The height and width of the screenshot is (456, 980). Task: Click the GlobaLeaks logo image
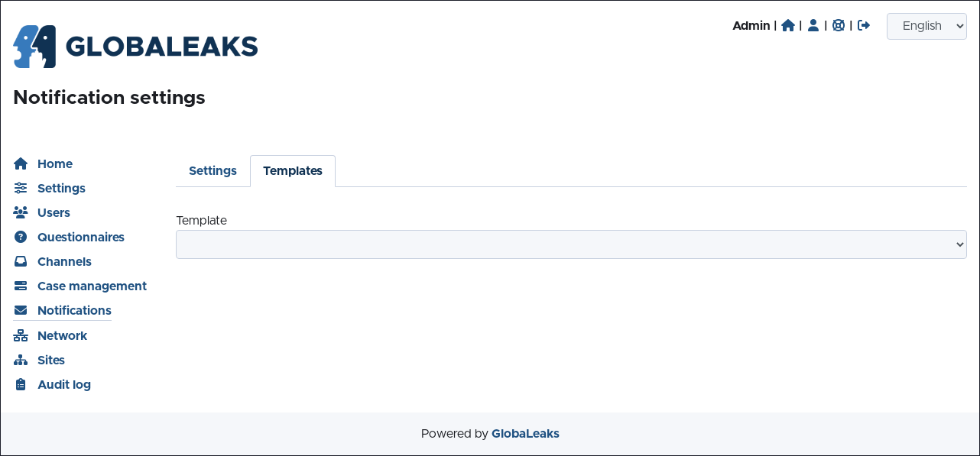click(x=135, y=47)
